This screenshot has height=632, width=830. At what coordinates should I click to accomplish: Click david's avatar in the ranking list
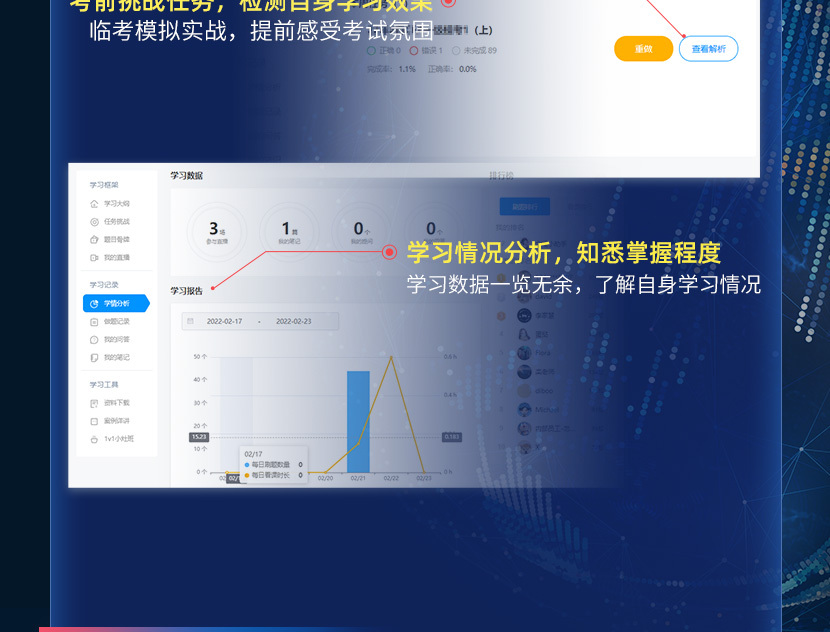coord(524,297)
